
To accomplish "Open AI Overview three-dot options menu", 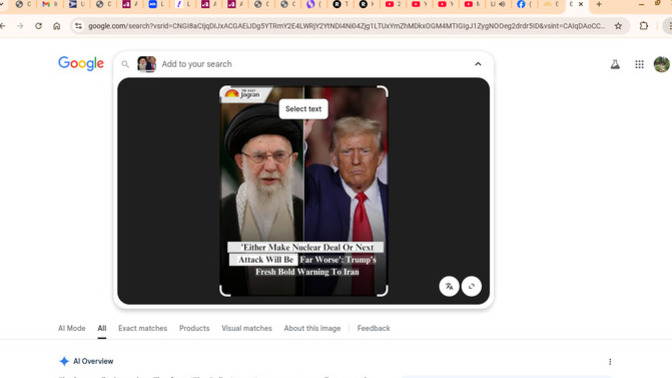I will (x=610, y=362).
